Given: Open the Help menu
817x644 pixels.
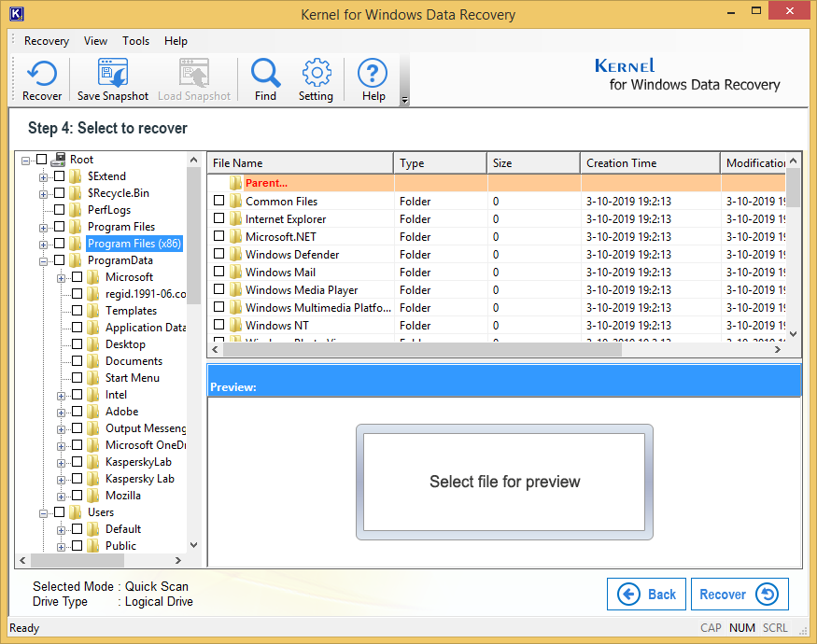Looking at the screenshot, I should [x=176, y=41].
